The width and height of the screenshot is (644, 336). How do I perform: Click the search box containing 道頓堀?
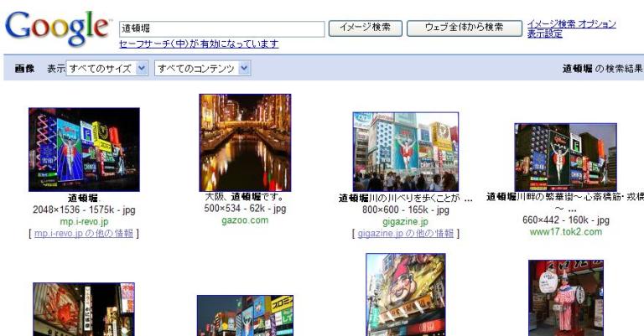click(221, 28)
